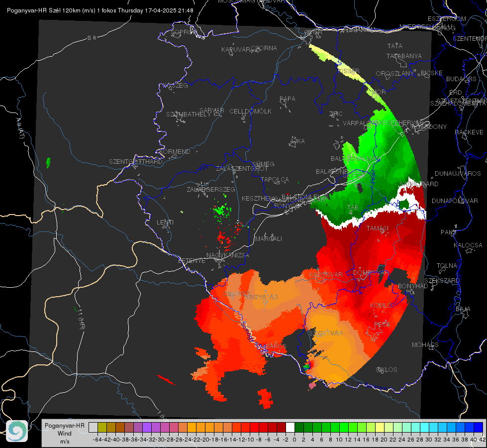Click the TAPOLCA label

[x=275, y=179]
